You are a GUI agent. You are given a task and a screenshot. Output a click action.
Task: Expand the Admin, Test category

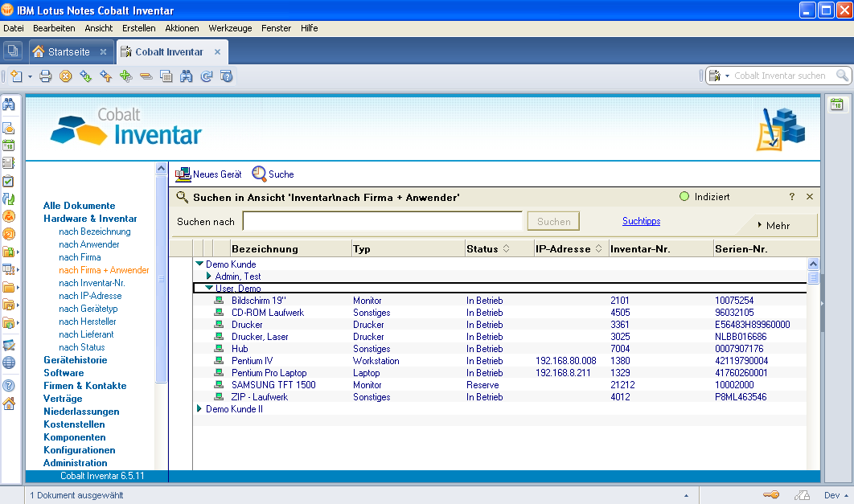208,276
